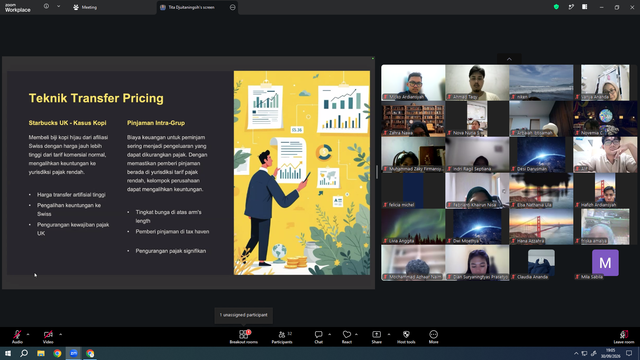The height and width of the screenshot is (360, 640).
Task: Unmute the microphone with the Audio button
Action: click(17, 337)
